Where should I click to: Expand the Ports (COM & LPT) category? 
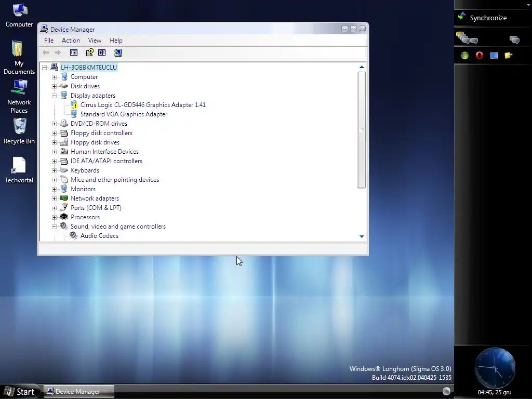[x=54, y=208]
